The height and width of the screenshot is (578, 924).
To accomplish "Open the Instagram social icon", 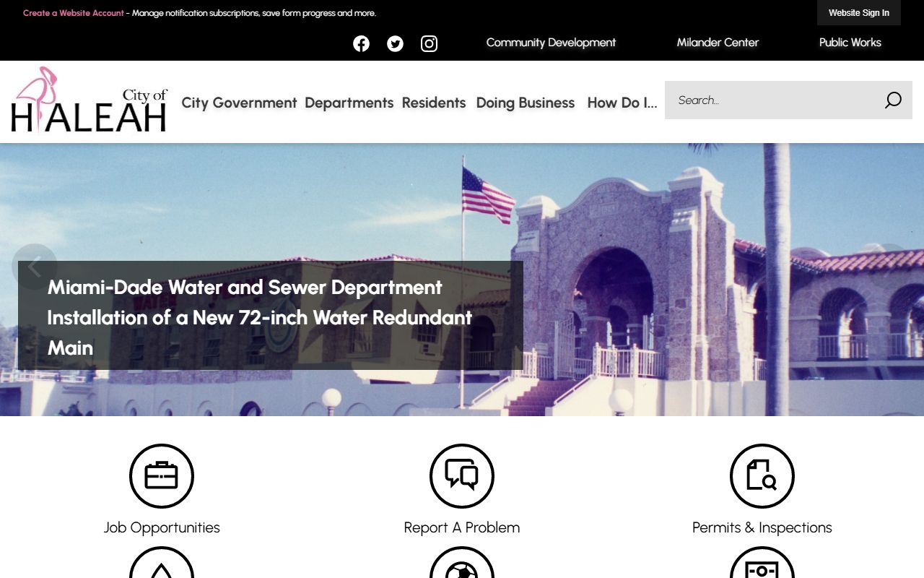I will point(429,43).
